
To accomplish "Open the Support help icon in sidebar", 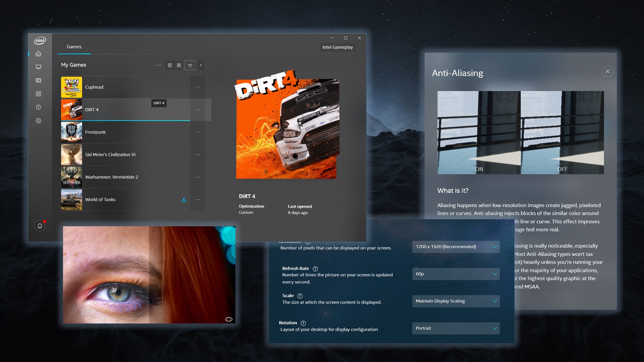I will coord(39,107).
